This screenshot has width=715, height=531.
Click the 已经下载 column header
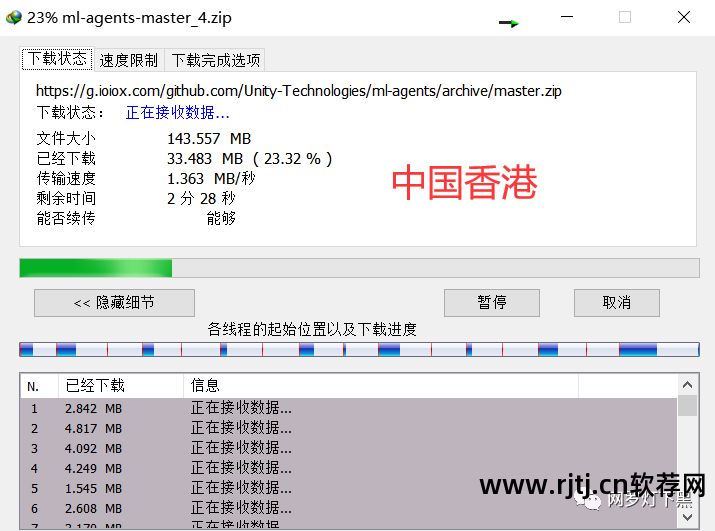coord(121,386)
